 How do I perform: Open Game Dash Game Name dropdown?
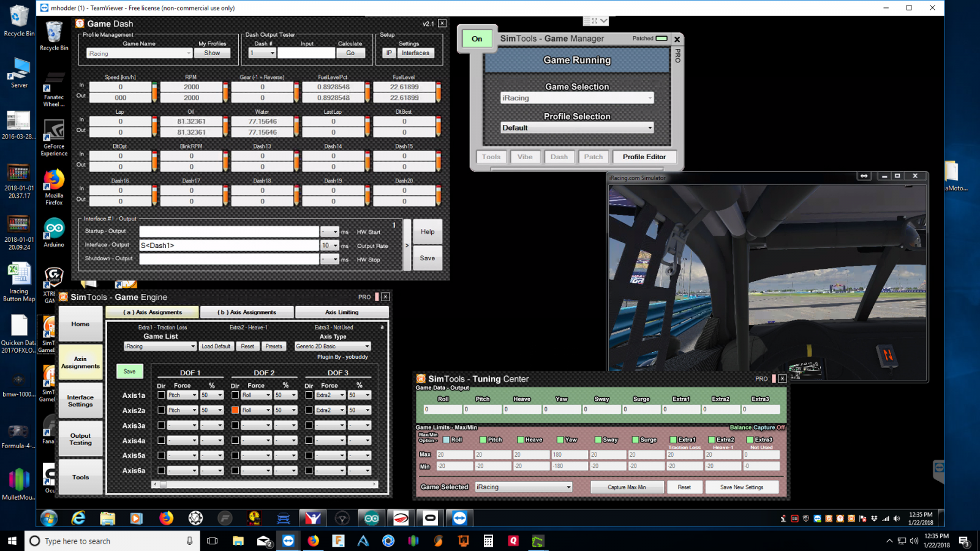click(139, 53)
